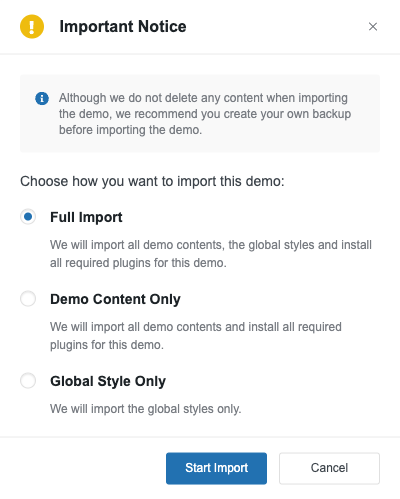Click the backup recommendation notice text
Image resolution: width=400 pixels, height=499 pixels.
pos(205,114)
